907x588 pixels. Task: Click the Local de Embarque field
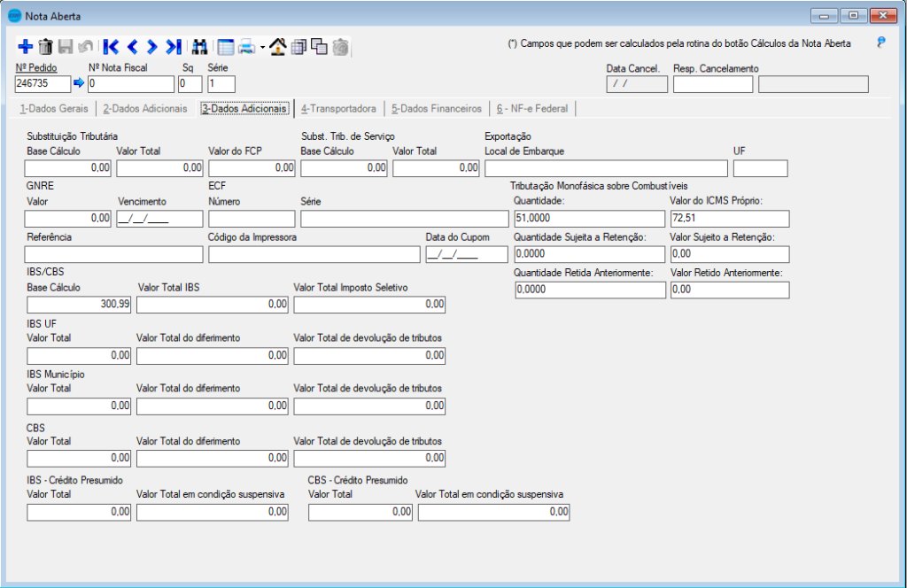pos(605,168)
